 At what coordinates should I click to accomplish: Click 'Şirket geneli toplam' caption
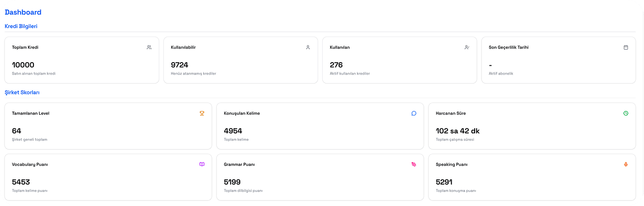tap(29, 139)
